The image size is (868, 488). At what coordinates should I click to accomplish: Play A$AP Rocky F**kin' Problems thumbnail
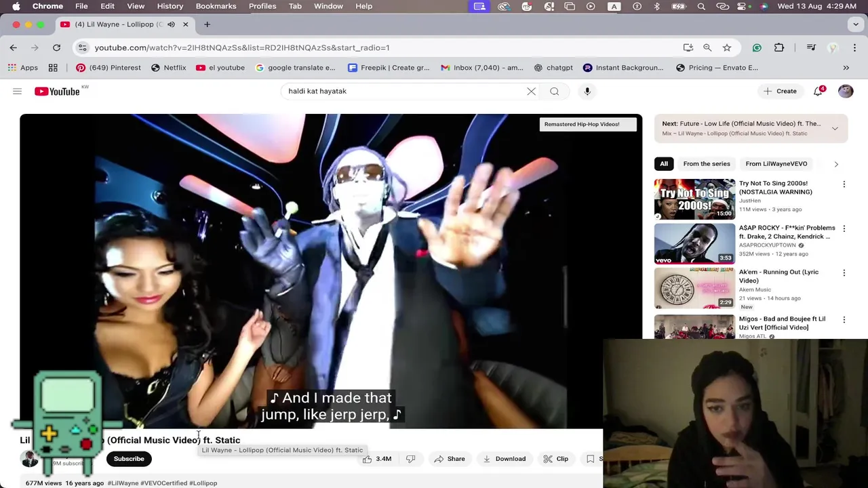coord(694,243)
